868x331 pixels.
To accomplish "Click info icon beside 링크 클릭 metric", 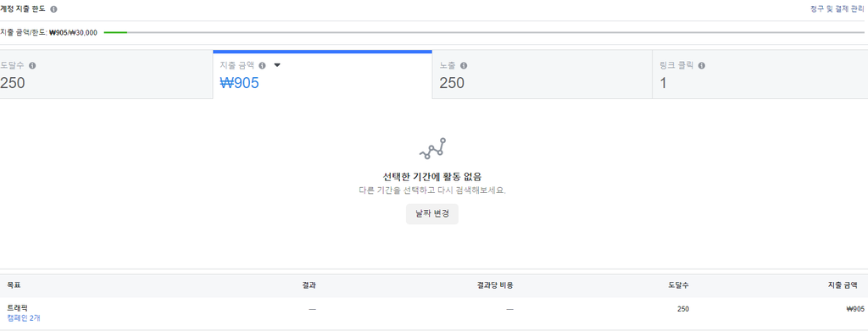I will tap(701, 66).
